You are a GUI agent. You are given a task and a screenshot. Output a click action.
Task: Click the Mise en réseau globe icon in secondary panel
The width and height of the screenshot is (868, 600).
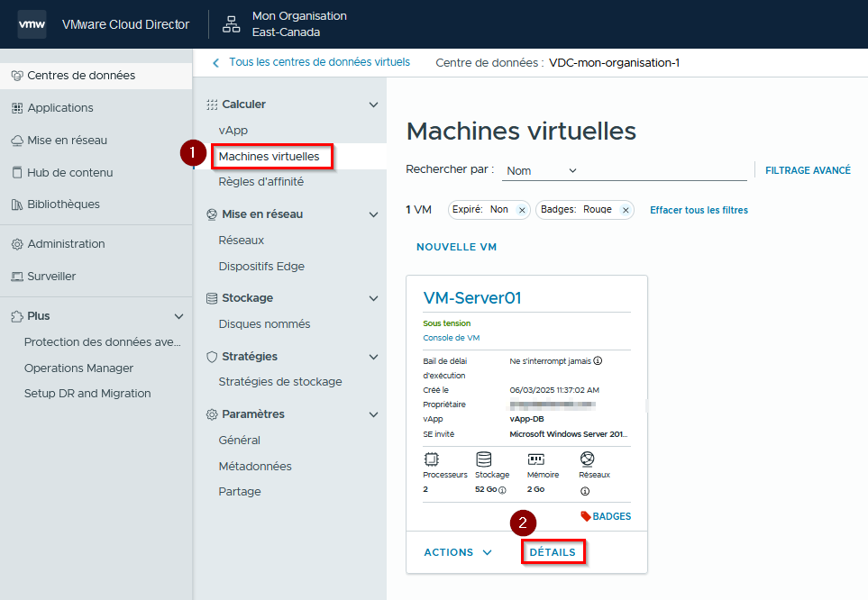point(212,214)
